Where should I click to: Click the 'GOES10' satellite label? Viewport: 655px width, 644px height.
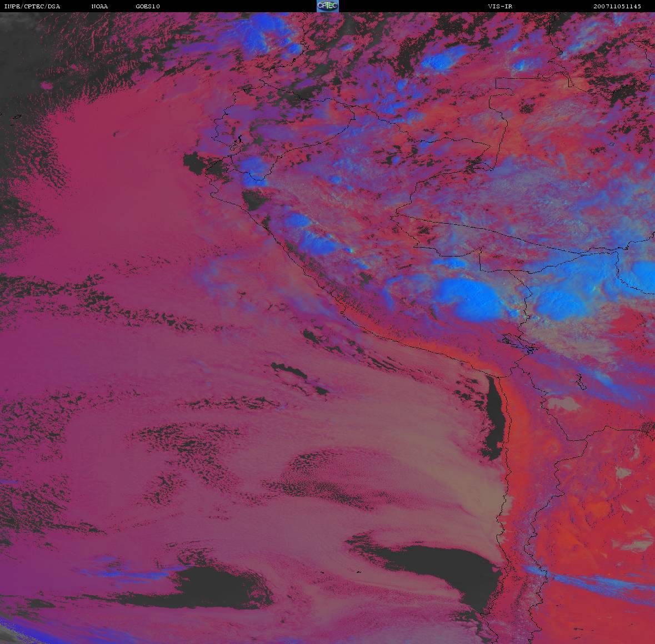(148, 6)
